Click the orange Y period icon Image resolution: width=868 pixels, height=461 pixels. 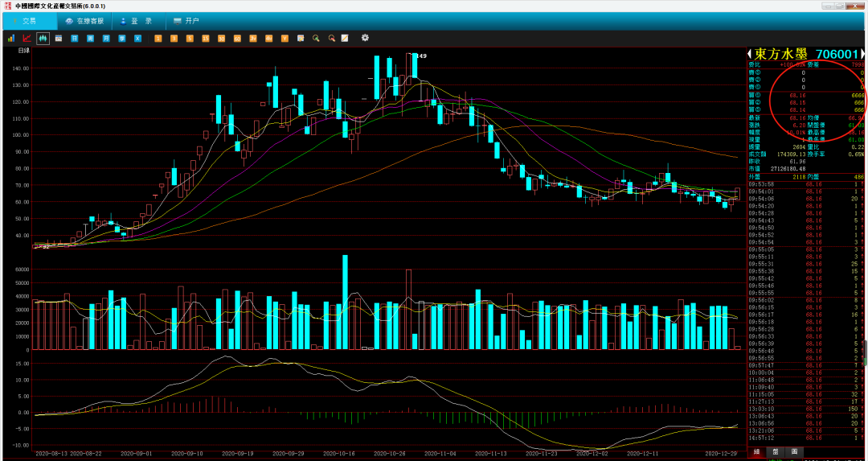(x=285, y=39)
